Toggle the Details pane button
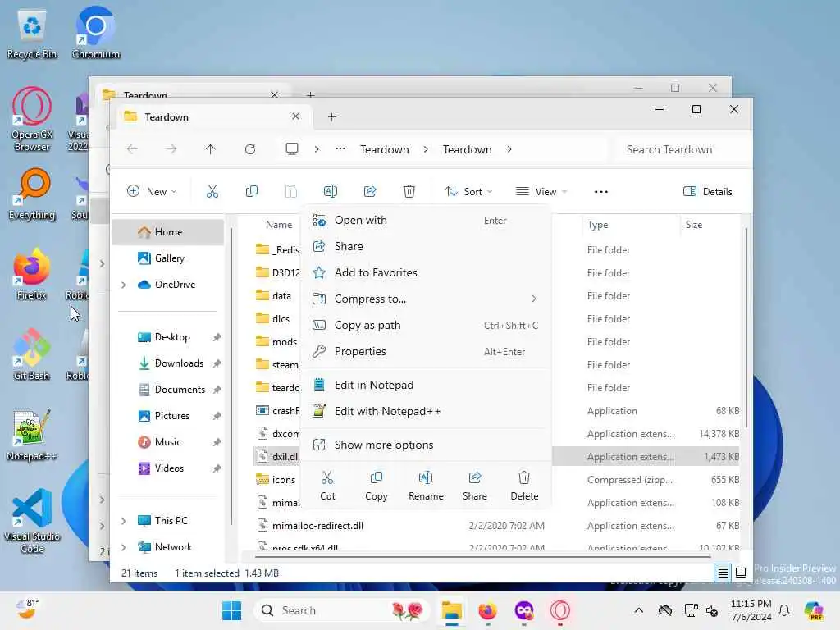 [x=707, y=191]
